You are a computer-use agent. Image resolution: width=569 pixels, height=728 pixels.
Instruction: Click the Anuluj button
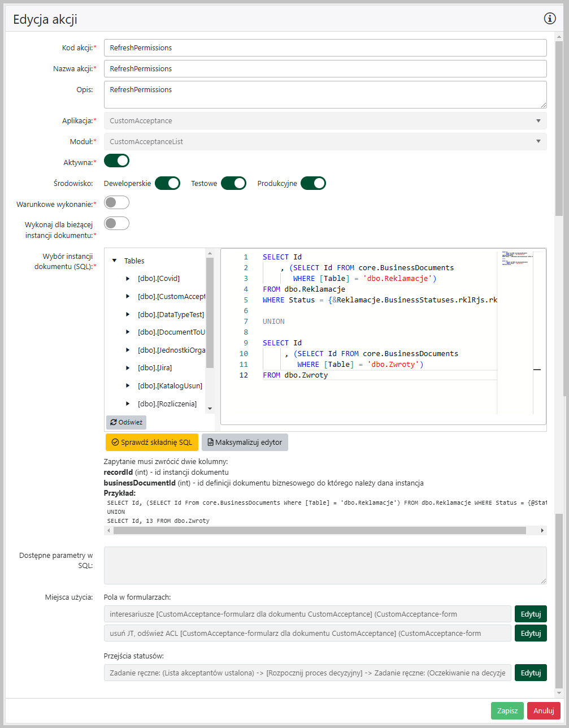point(543,710)
